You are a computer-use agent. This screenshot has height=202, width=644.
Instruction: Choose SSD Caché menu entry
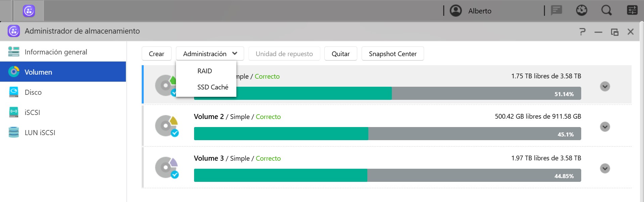pos(213,87)
